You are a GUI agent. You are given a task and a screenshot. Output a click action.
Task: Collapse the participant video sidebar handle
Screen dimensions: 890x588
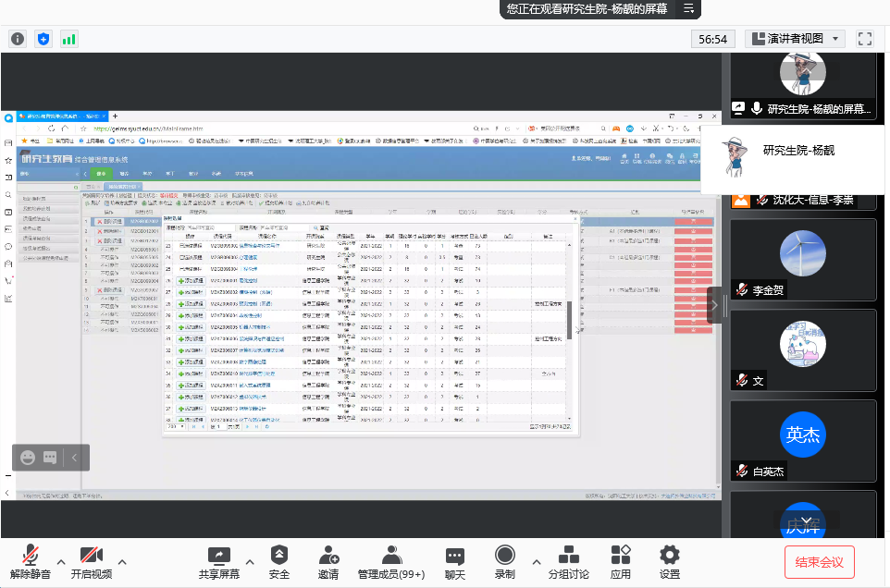pos(714,305)
